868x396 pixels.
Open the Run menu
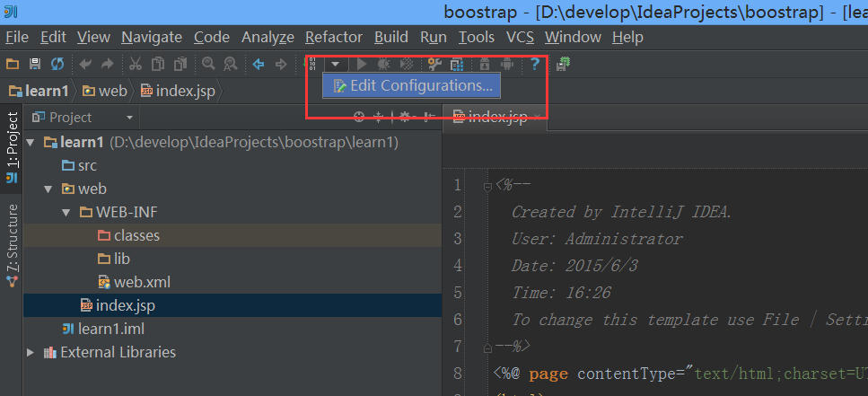[434, 37]
